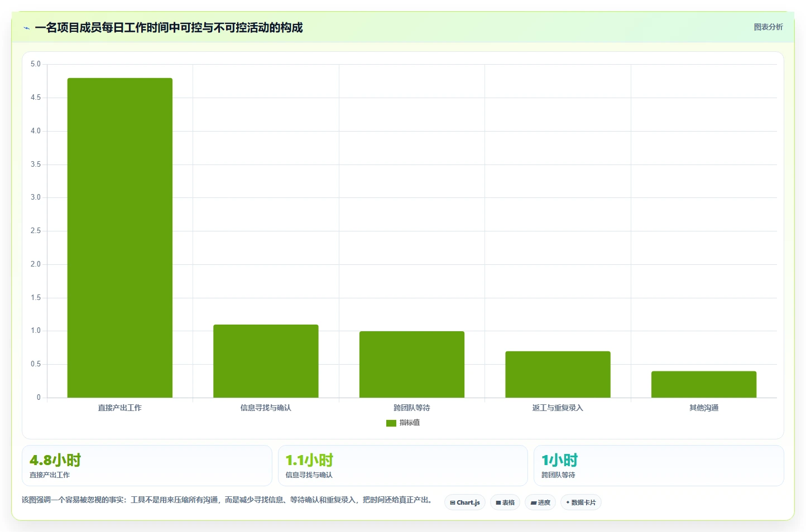
Task: Click the 图表分析 label in header
Action: tap(768, 27)
